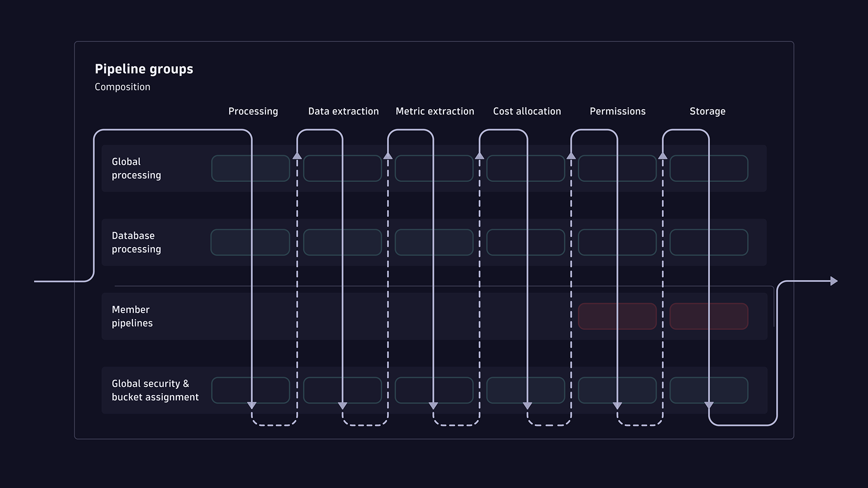Image resolution: width=868 pixels, height=488 pixels.
Task: Select the Global security Storage stage block
Action: (x=708, y=390)
